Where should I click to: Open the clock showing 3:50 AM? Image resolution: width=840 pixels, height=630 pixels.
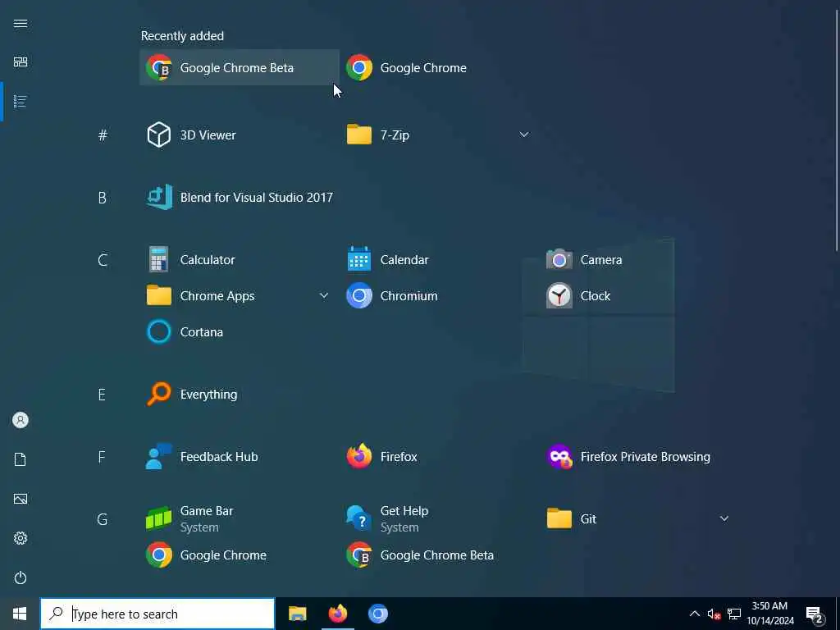point(770,614)
